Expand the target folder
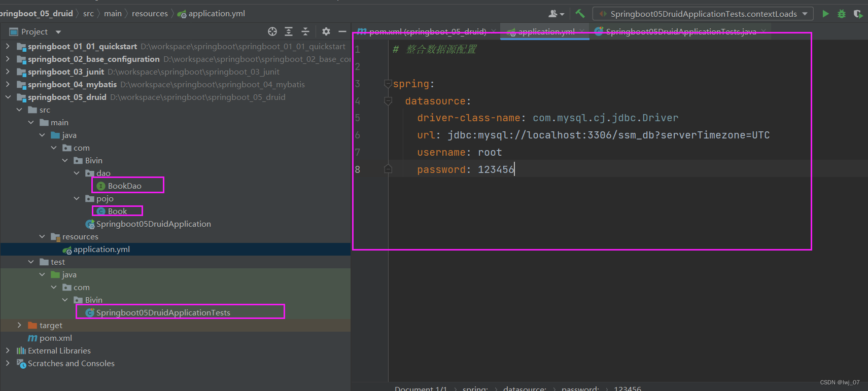Viewport: 868px width, 391px height. tap(19, 325)
